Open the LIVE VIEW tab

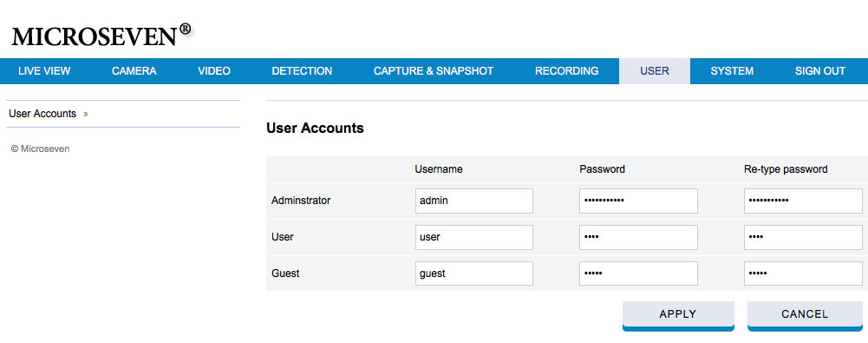pyautogui.click(x=44, y=71)
